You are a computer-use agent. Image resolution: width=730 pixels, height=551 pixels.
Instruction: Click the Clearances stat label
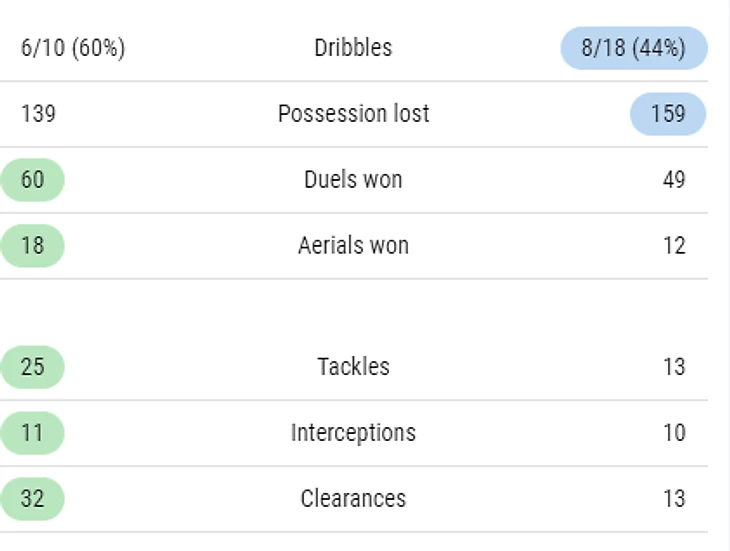tap(353, 499)
